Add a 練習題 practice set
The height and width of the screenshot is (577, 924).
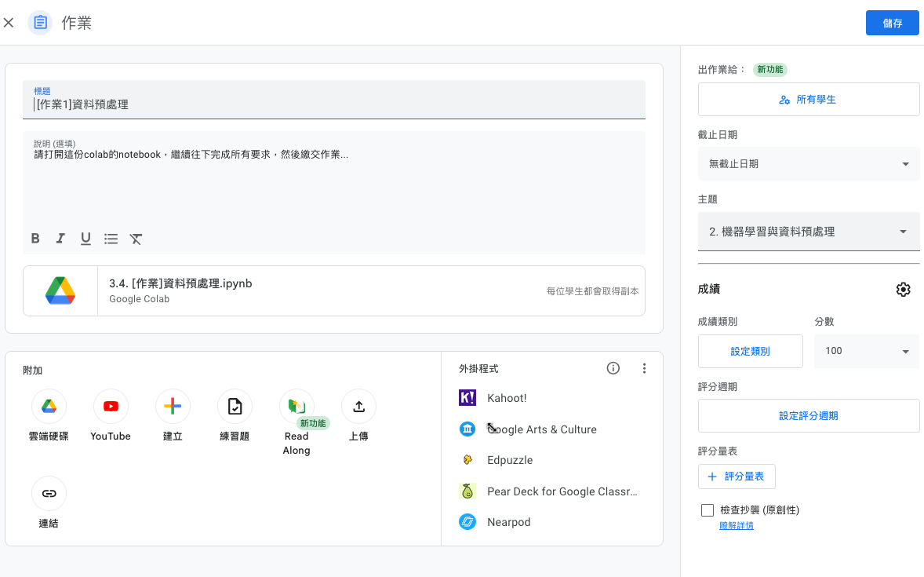pyautogui.click(x=235, y=406)
